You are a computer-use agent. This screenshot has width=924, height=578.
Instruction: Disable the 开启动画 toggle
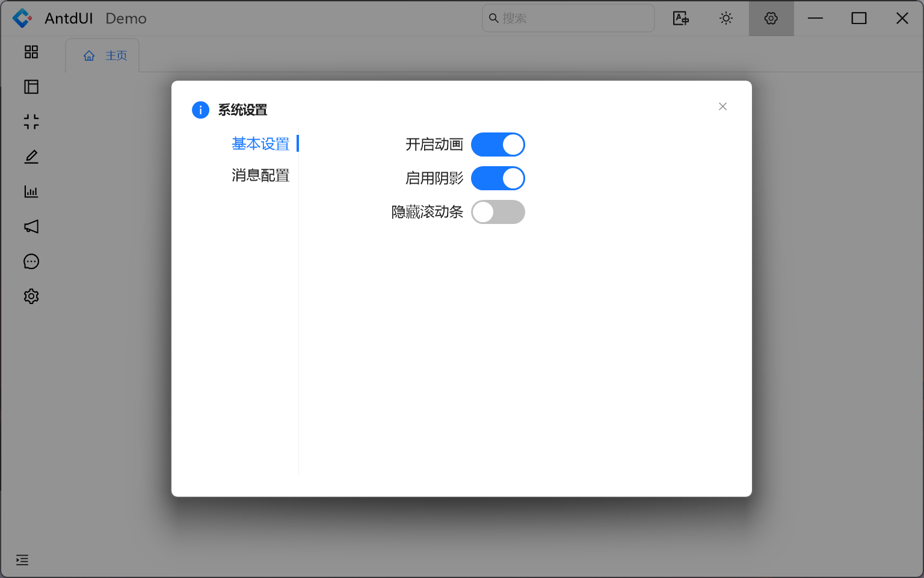498,144
